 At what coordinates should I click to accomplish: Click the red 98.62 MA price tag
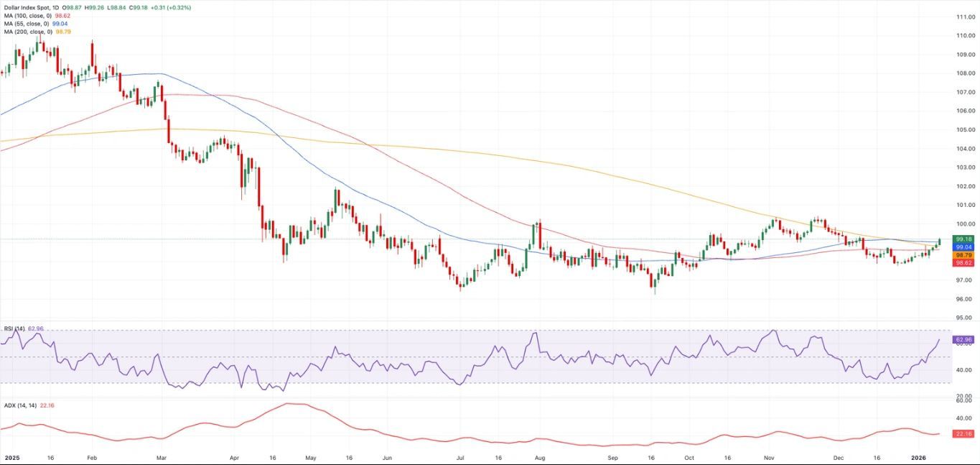[x=963, y=263]
